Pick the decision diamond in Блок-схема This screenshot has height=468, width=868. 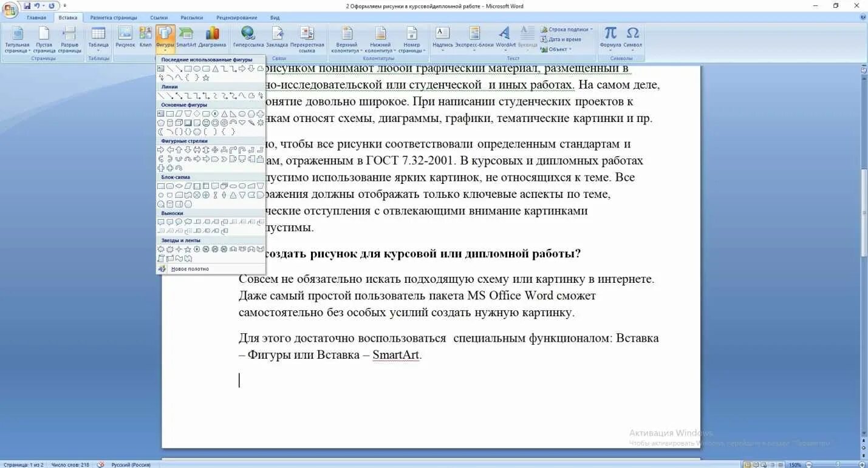tap(179, 186)
